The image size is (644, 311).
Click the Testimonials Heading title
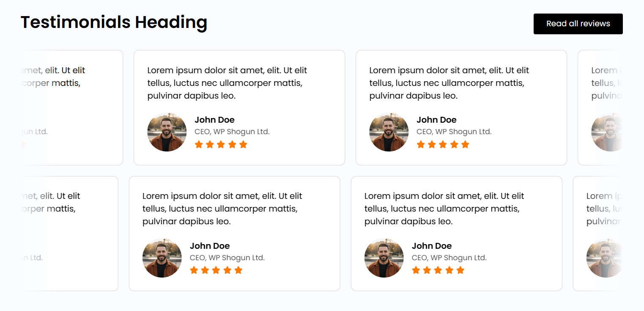point(114,22)
